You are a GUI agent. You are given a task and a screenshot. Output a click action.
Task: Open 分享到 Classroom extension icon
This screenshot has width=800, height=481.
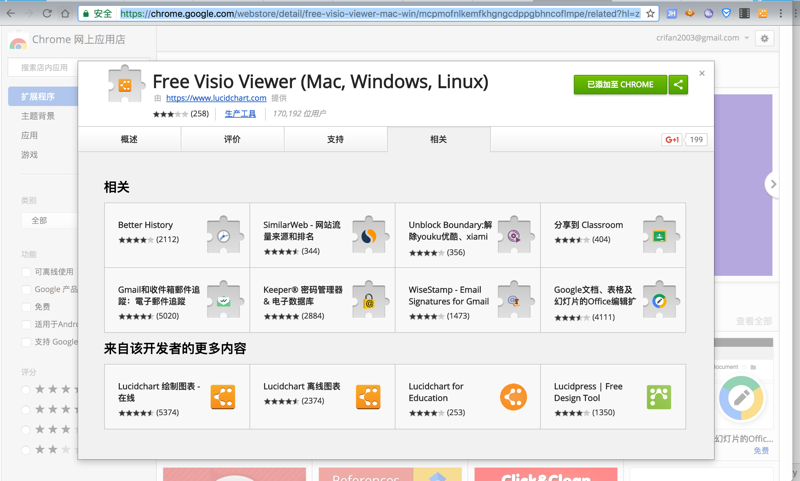point(660,235)
